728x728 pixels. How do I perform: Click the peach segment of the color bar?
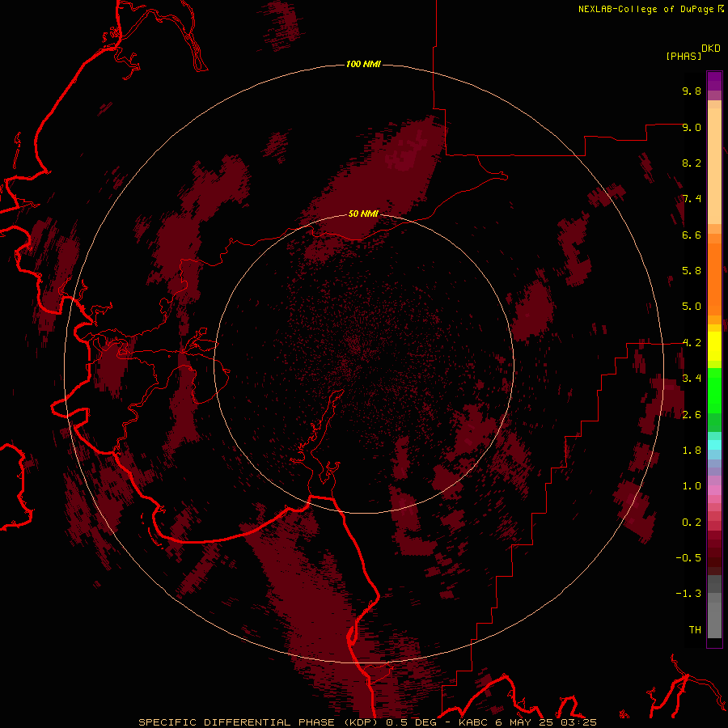tap(714, 166)
